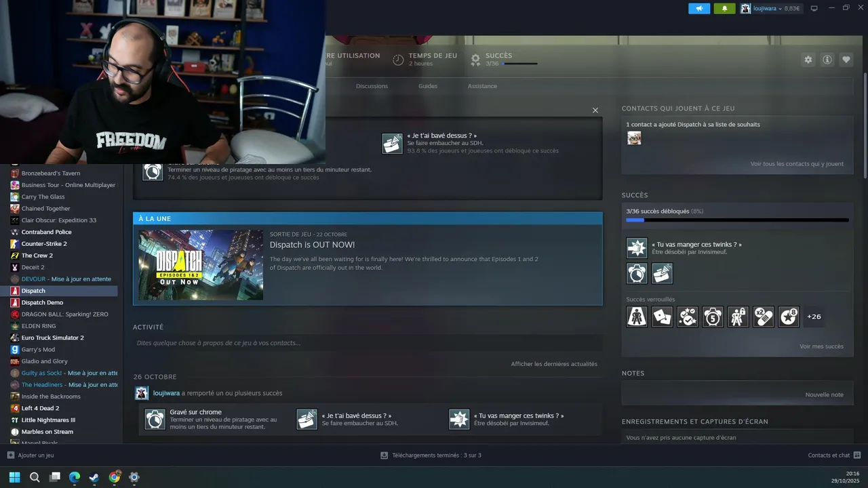Select Contraband Police in the library

pyautogui.click(x=46, y=232)
